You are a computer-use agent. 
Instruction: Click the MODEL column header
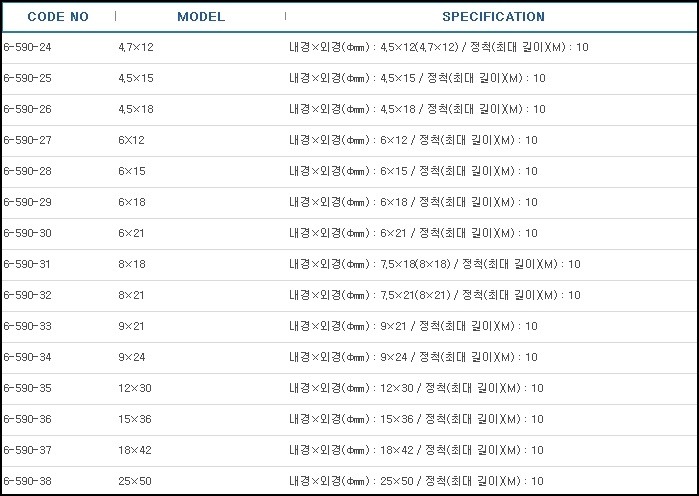(201, 17)
